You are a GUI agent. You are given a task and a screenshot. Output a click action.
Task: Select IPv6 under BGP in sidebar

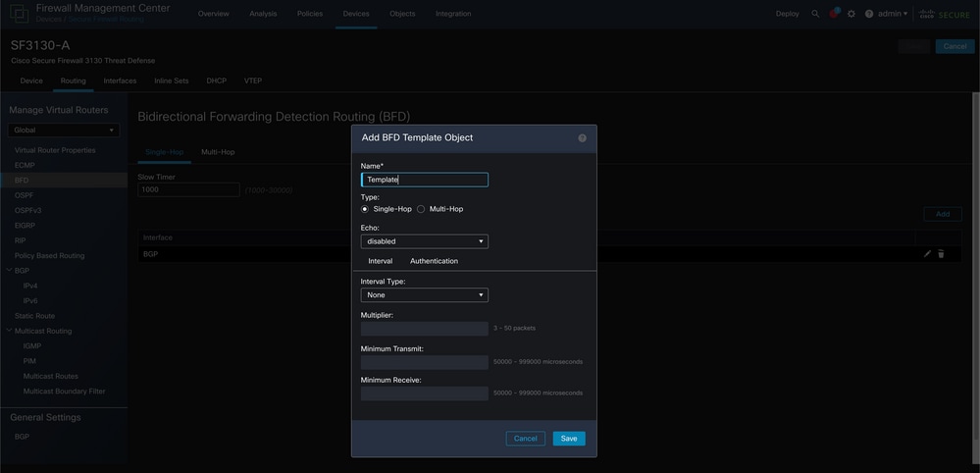30,300
